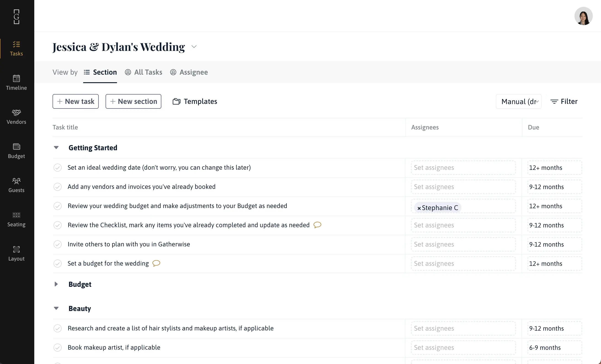Click the Section list icon
This screenshot has width=601, height=364.
87,72
